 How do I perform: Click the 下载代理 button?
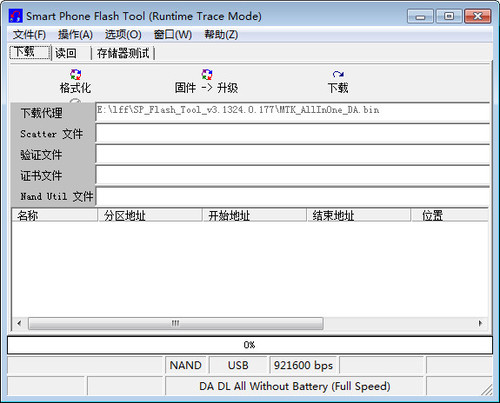pos(53,113)
